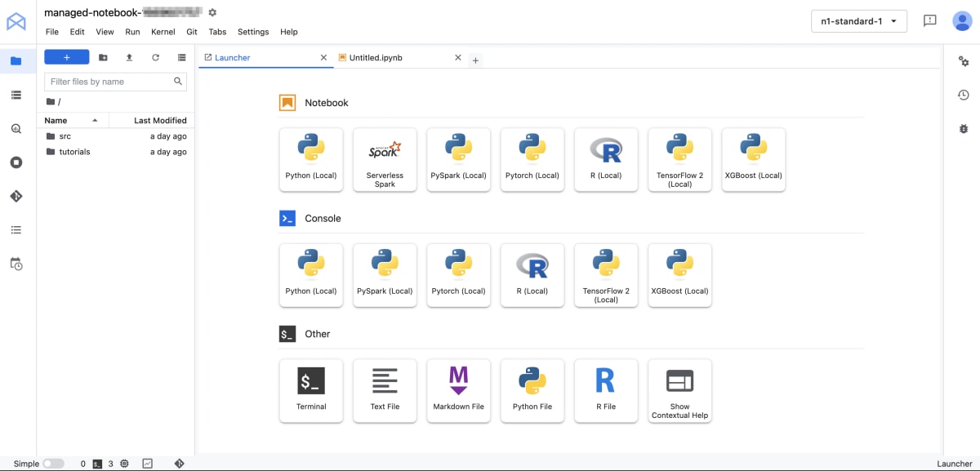This screenshot has width=980, height=471.
Task: Open the feedback speech bubble button
Action: pyautogui.click(x=929, y=21)
